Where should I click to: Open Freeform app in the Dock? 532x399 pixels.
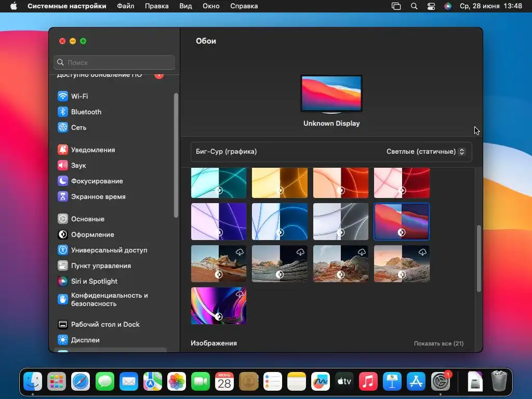pyautogui.click(x=320, y=381)
